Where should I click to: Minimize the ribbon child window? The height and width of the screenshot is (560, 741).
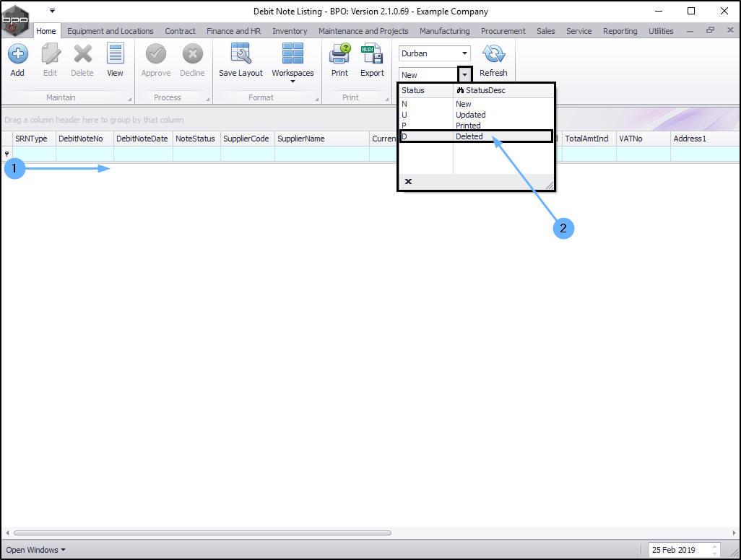[x=690, y=31]
